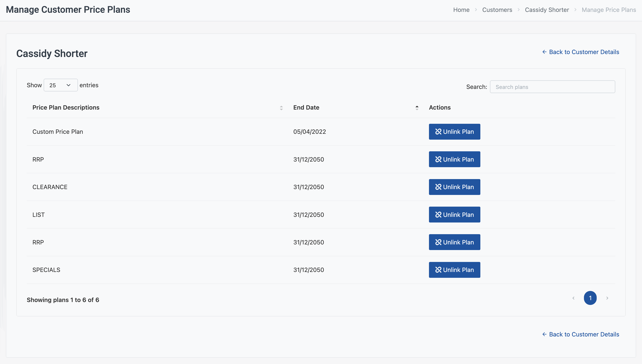The height and width of the screenshot is (364, 642).
Task: Click Price Plan Descriptions column header
Action: click(x=66, y=107)
